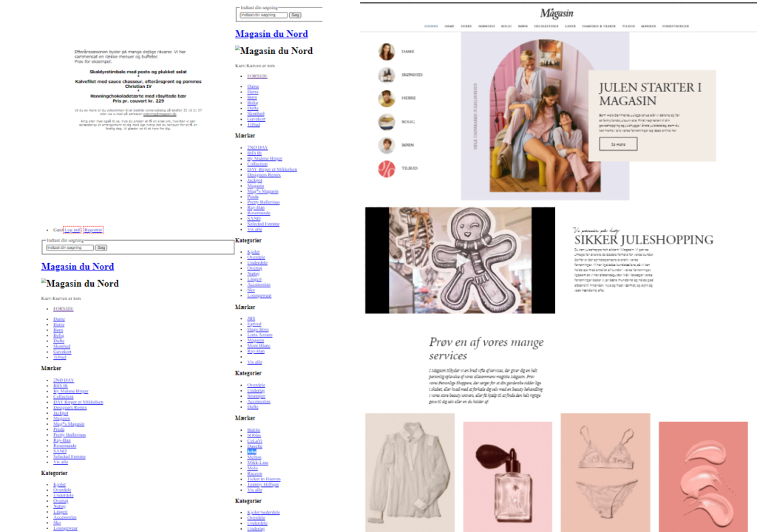This screenshot has height=532, width=757.
Task: Open the Bolig round category icon
Action: (x=386, y=122)
